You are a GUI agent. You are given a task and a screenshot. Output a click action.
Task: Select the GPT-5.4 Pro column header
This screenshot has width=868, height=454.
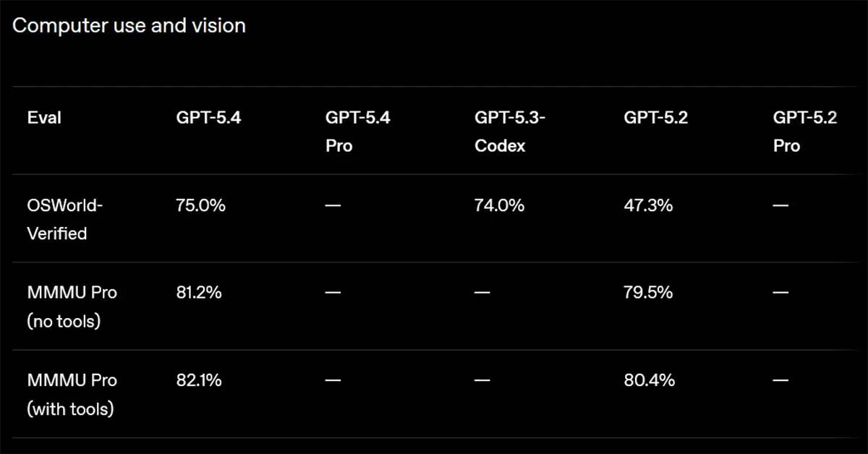[357, 131]
